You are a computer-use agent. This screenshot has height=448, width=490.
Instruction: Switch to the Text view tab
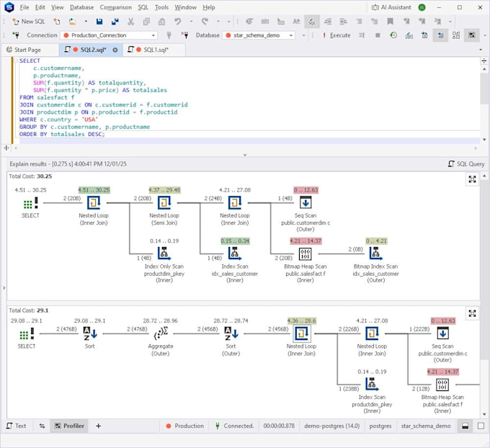(x=17, y=426)
